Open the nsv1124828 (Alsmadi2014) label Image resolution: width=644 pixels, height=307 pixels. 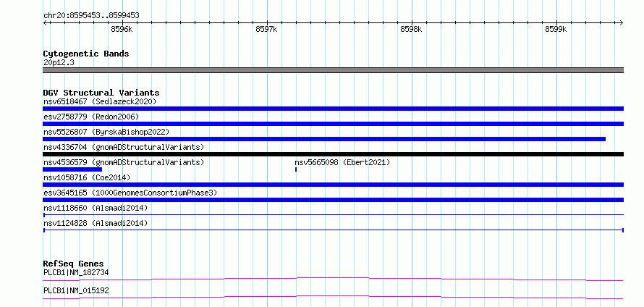96,223
